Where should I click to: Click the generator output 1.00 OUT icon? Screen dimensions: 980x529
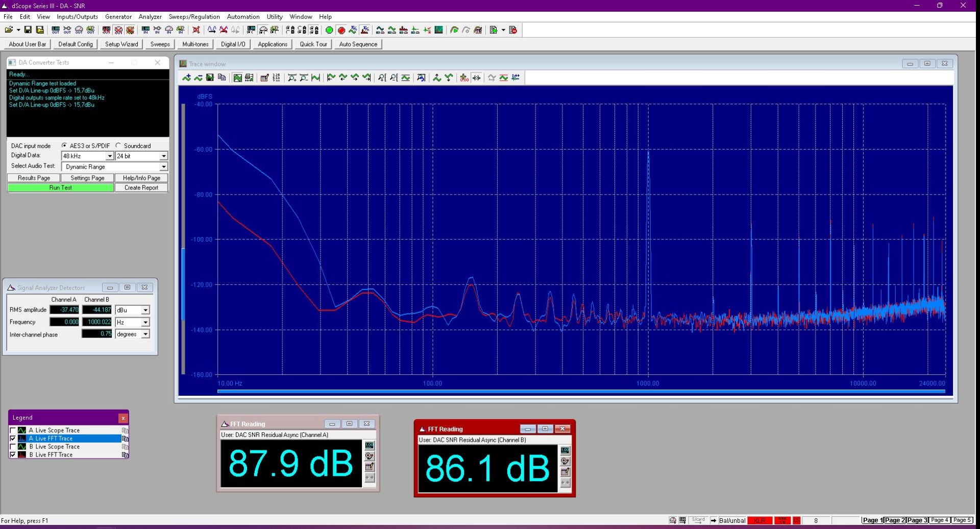pyautogui.click(x=56, y=30)
